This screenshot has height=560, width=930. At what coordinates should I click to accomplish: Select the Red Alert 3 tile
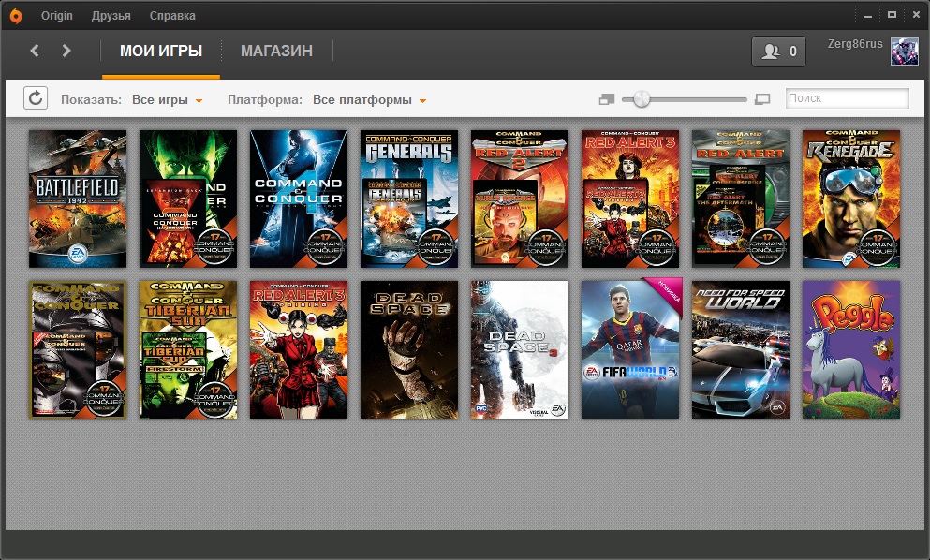(630, 199)
